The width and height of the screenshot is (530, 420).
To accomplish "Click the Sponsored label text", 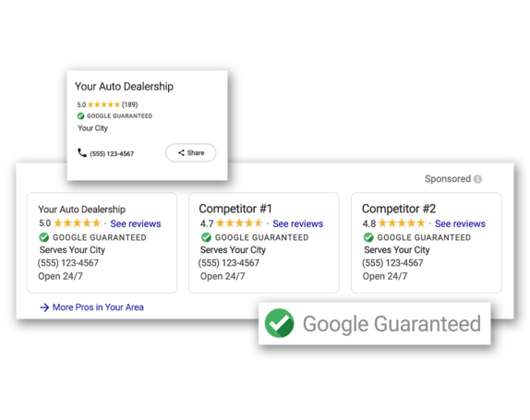I will pos(448,178).
